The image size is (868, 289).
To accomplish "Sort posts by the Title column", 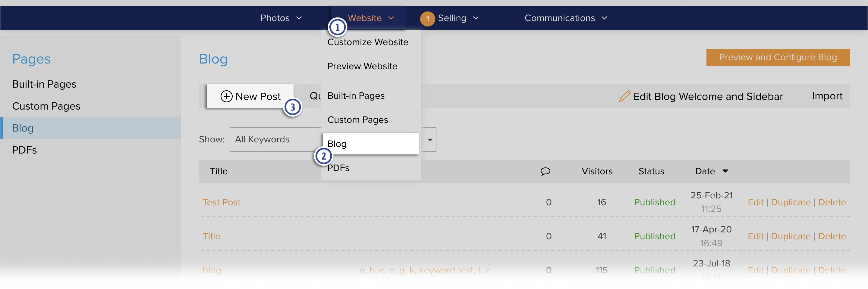I will (219, 171).
